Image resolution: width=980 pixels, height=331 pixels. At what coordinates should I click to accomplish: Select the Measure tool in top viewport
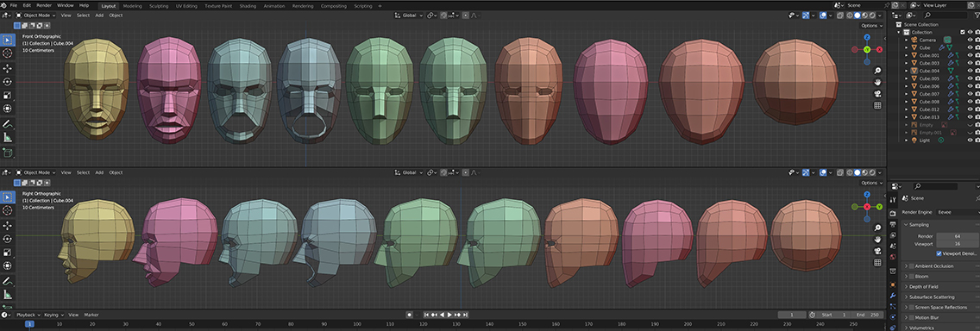pos(8,138)
